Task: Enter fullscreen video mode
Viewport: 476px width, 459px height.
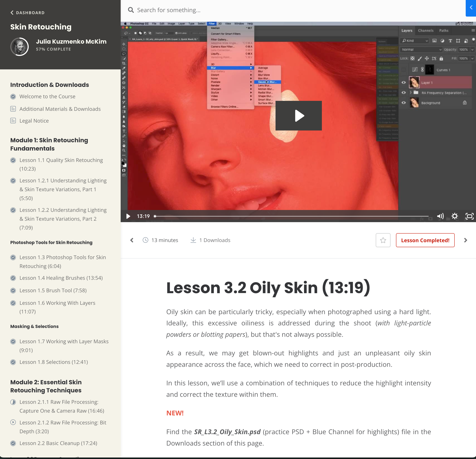Action: [x=469, y=216]
